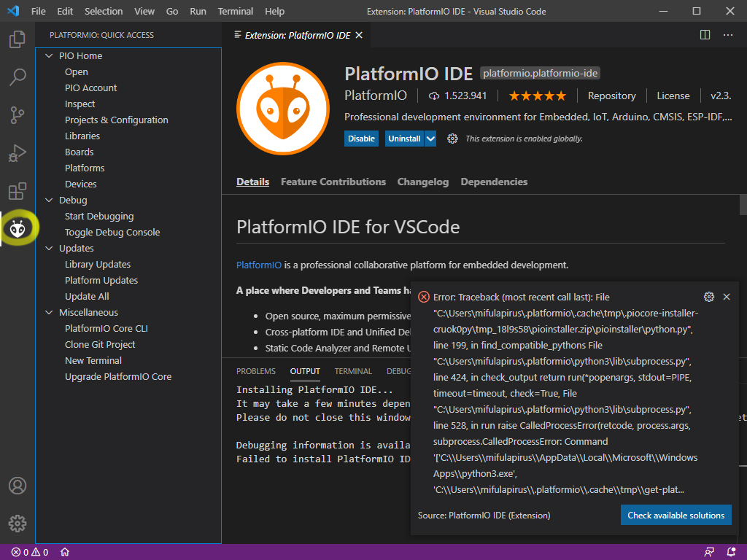Open the License link
This screenshot has height=560, width=747.
click(673, 96)
